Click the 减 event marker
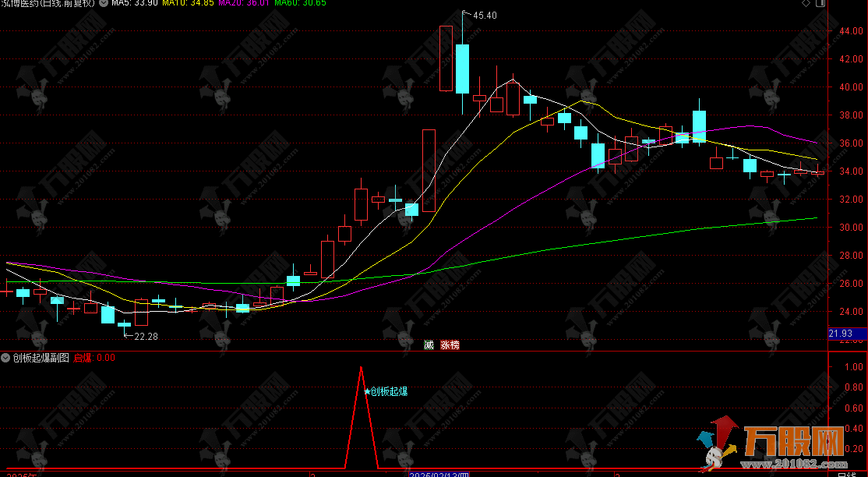 428,344
